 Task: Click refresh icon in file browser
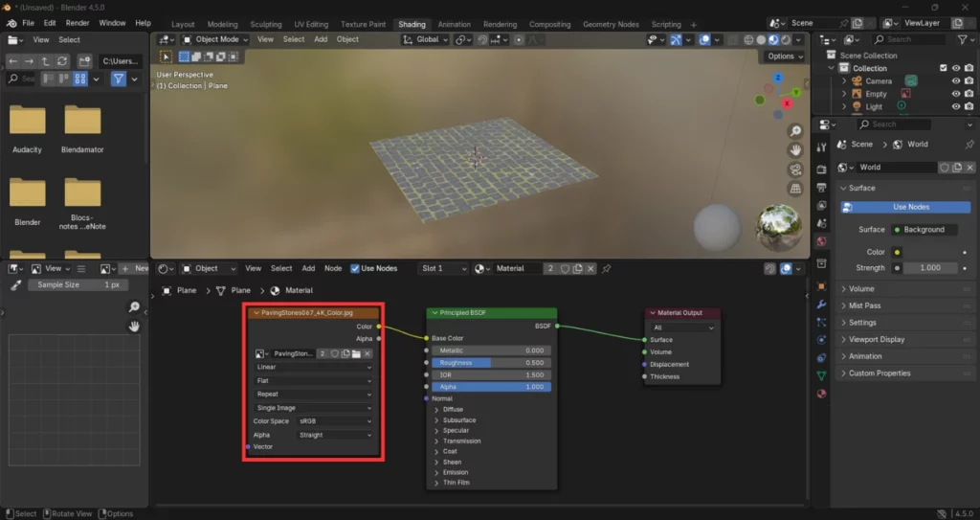(62, 60)
